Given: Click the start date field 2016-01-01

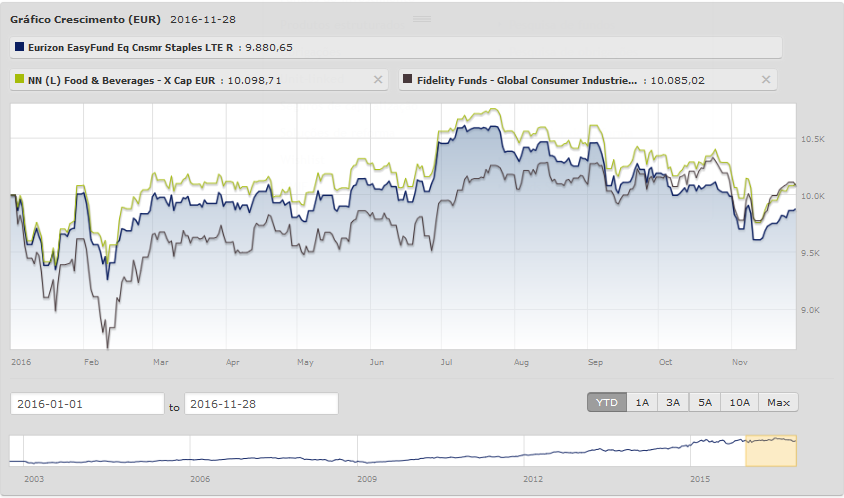Looking at the screenshot, I should click(x=87, y=404).
